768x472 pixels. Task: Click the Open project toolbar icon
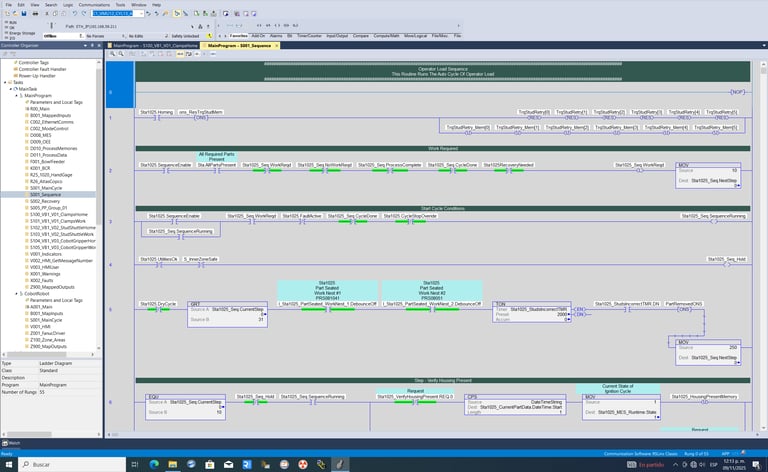pyautogui.click(x=15, y=13)
